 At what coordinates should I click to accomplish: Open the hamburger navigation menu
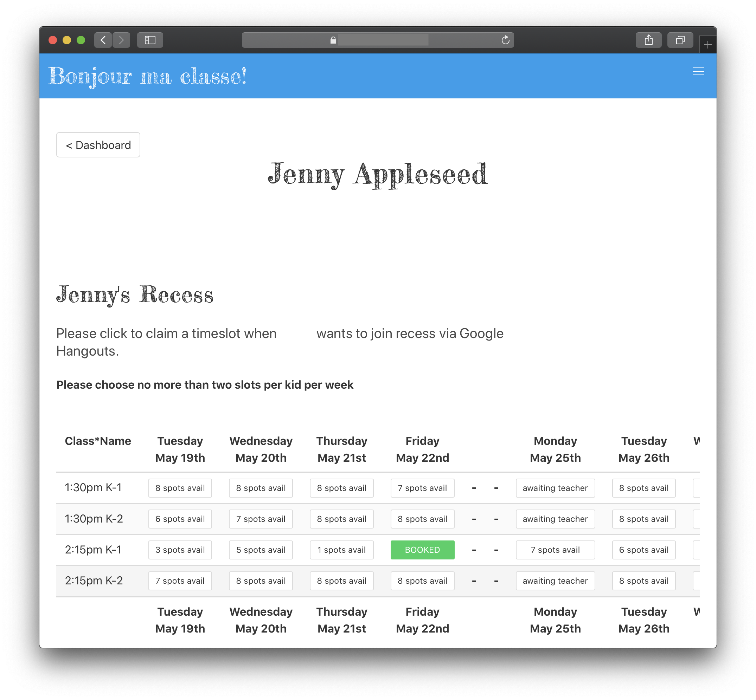pos(698,72)
